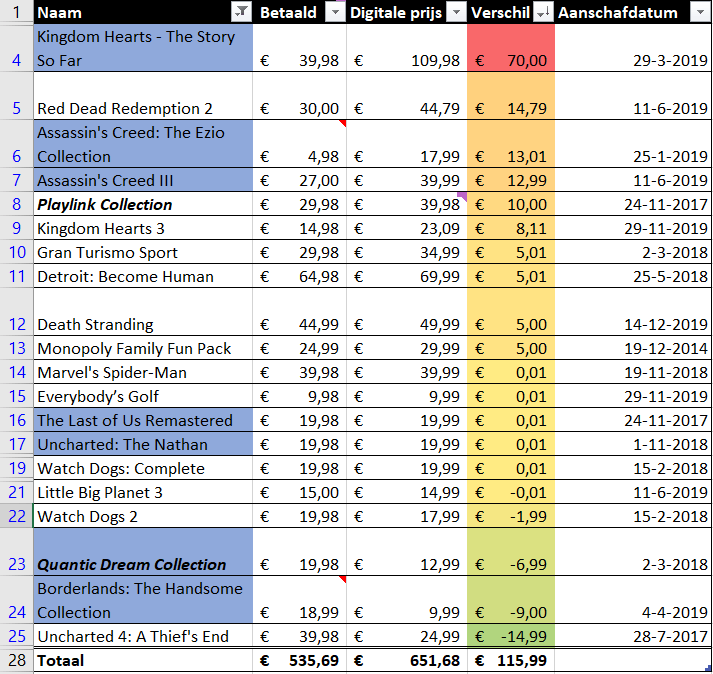Select the Uncharted: The Nathan cell
713x674 pixels.
coord(143,444)
